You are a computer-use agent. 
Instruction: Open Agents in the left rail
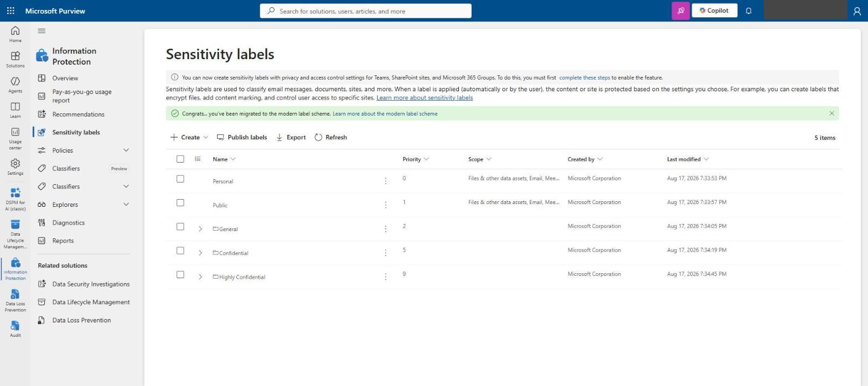coord(15,85)
